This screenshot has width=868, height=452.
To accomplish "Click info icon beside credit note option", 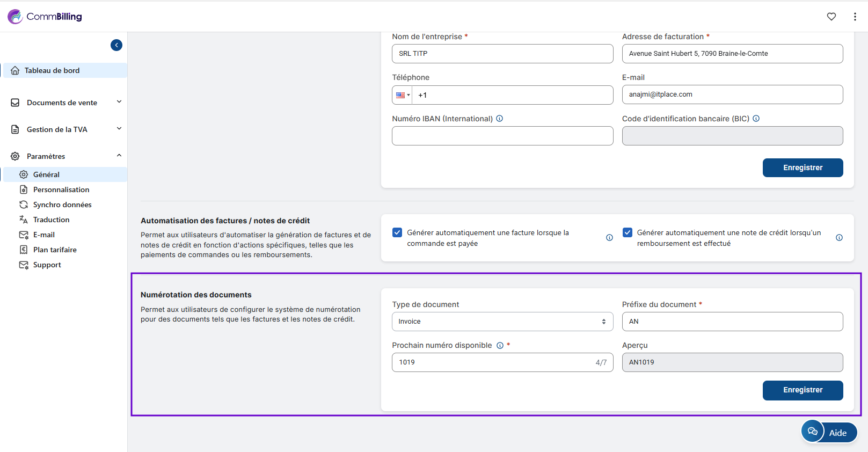I will pos(839,238).
